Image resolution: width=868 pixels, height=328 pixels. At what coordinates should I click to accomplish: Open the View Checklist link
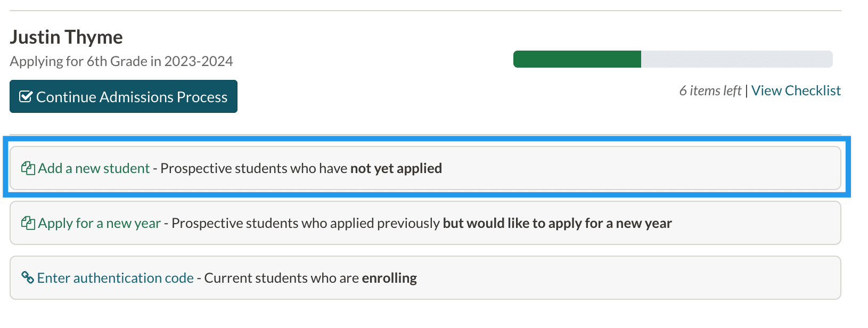[796, 91]
